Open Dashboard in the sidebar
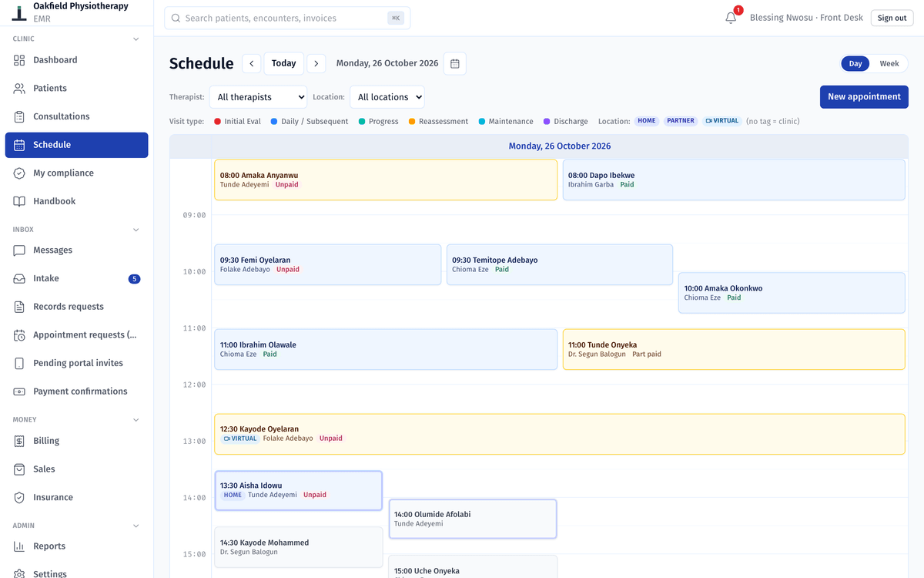This screenshot has width=924, height=578. [77, 60]
